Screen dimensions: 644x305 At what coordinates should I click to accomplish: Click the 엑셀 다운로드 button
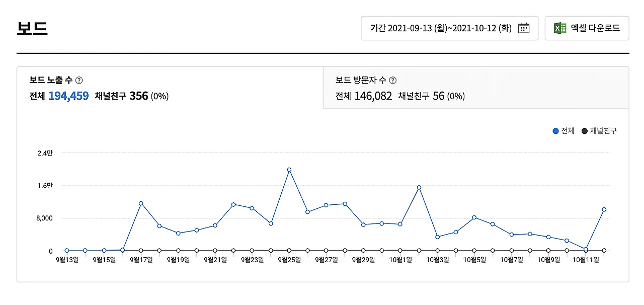pyautogui.click(x=587, y=28)
